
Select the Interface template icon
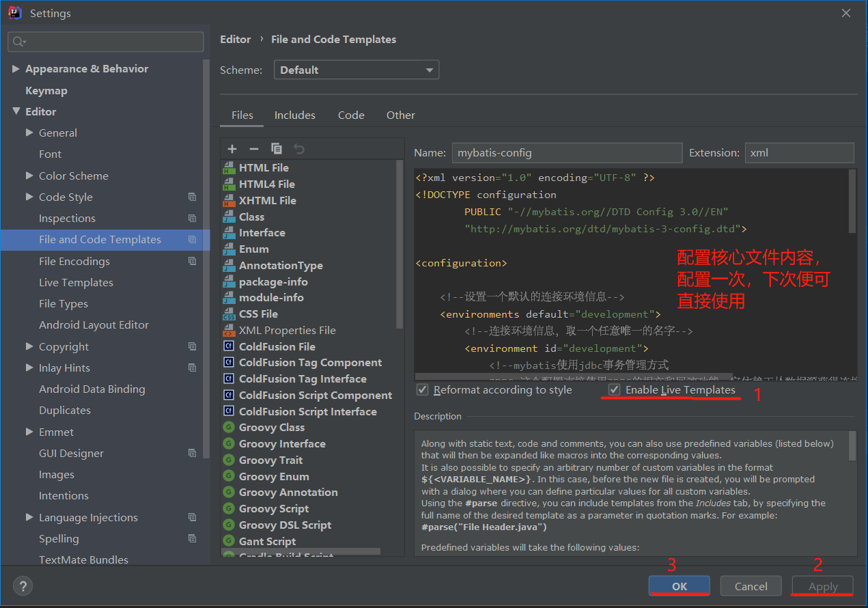[229, 233]
